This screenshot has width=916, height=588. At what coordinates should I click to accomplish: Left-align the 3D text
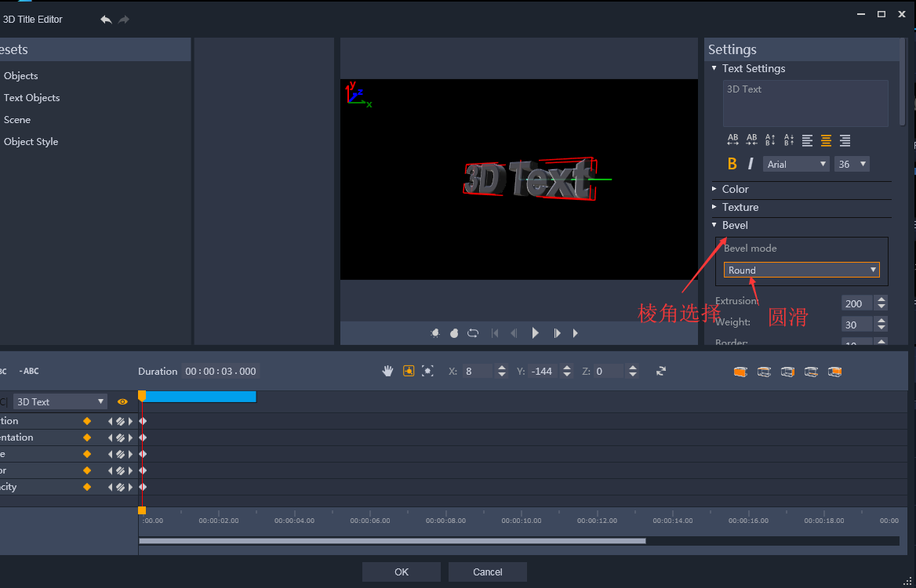[807, 140]
